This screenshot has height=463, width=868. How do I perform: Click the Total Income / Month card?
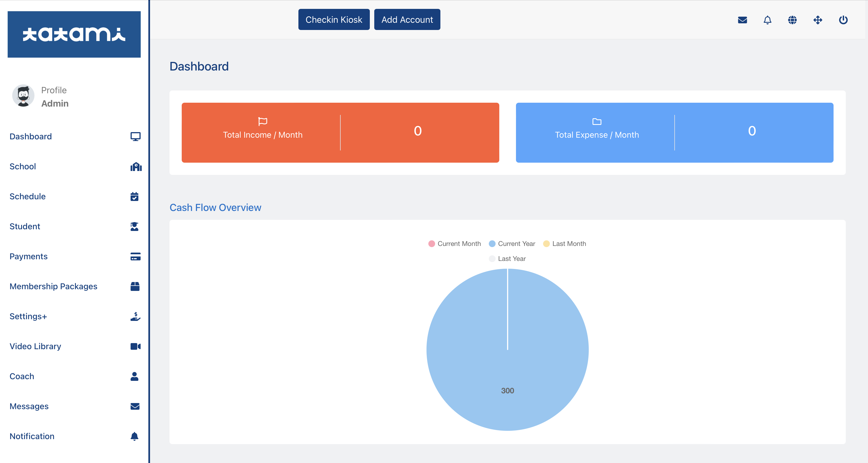[340, 133]
